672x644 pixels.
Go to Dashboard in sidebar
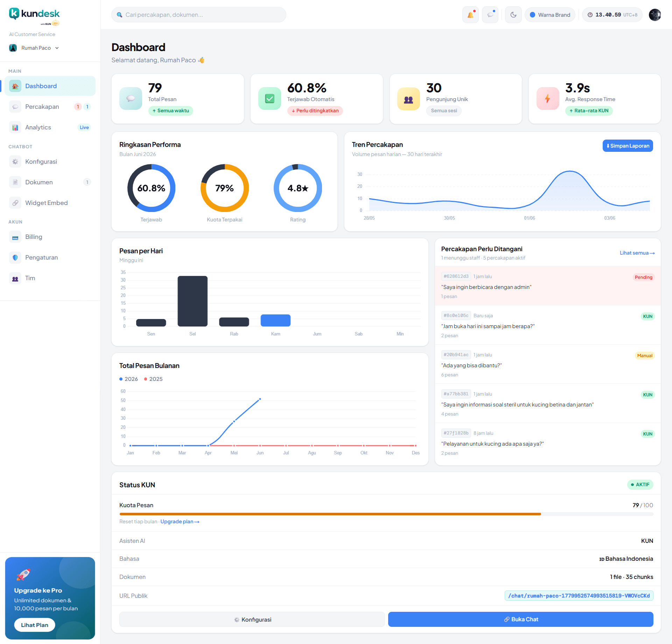pos(50,86)
